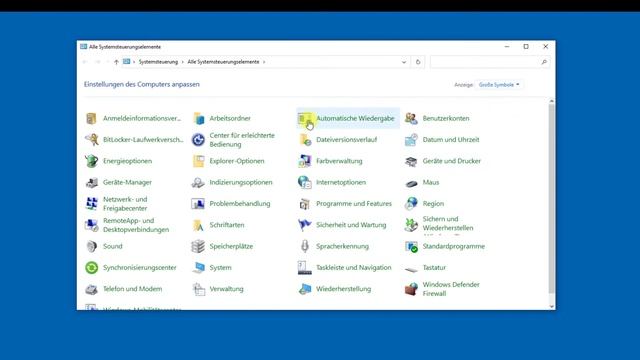Open the 'Benutzerkonten' text link
Image resolution: width=640 pixels, height=360 pixels.
click(x=446, y=118)
